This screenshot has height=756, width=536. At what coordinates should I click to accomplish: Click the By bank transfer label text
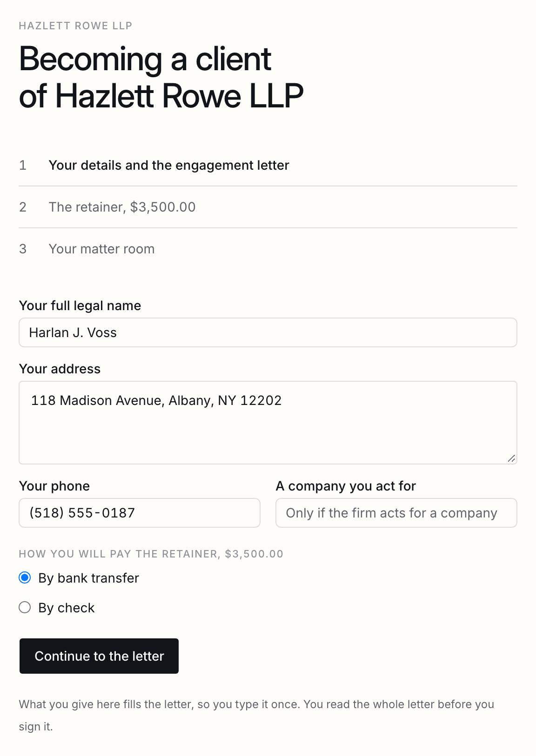point(89,578)
